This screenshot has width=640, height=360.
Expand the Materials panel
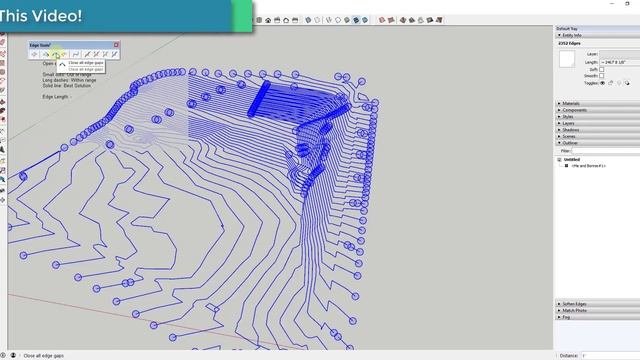point(597,104)
